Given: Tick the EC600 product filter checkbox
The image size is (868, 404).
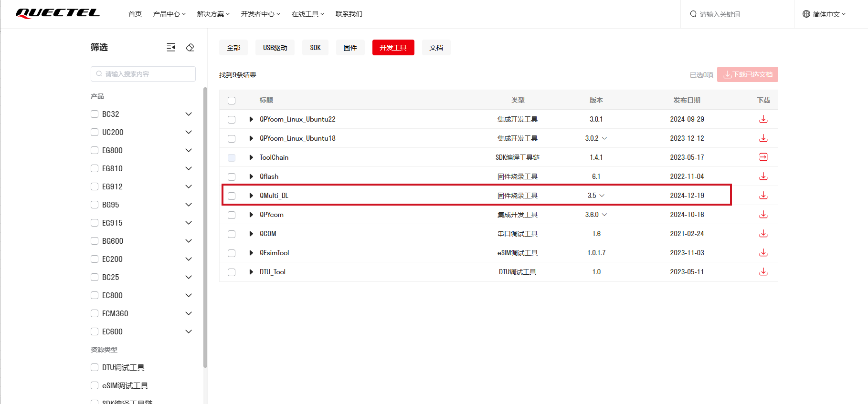Looking at the screenshot, I should 95,331.
